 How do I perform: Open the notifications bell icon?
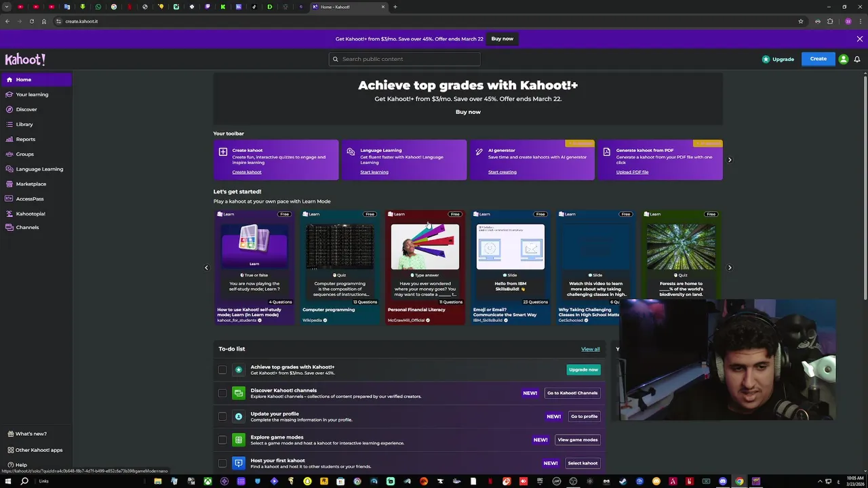857,60
